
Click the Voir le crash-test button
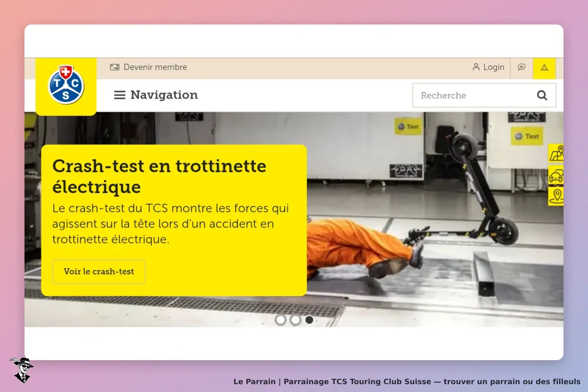(x=99, y=271)
